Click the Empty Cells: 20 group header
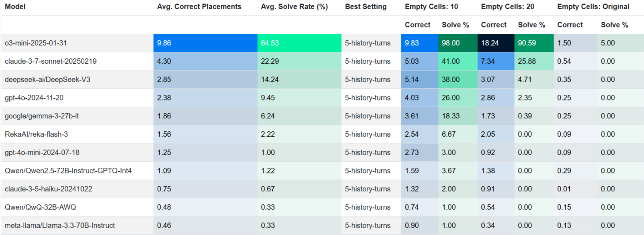 click(507, 7)
